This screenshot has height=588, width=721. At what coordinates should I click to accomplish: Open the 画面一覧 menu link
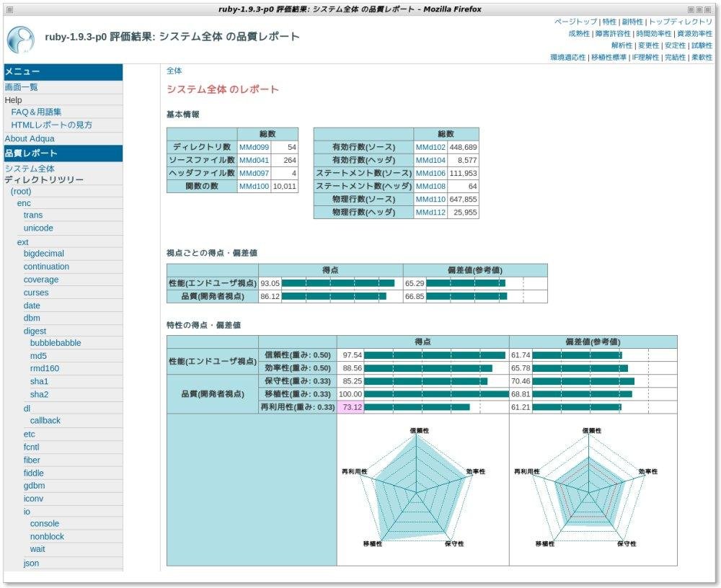pos(21,87)
